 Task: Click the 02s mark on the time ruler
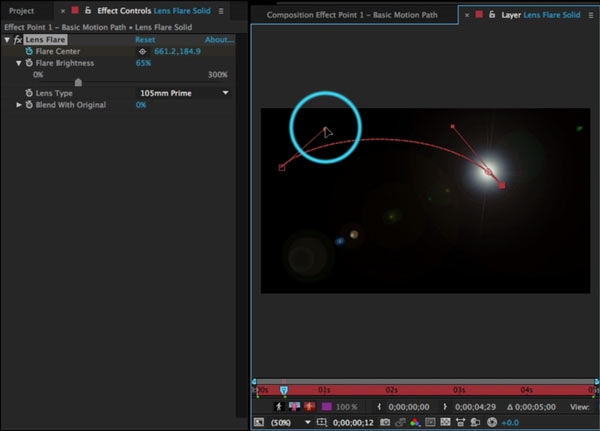click(391, 390)
